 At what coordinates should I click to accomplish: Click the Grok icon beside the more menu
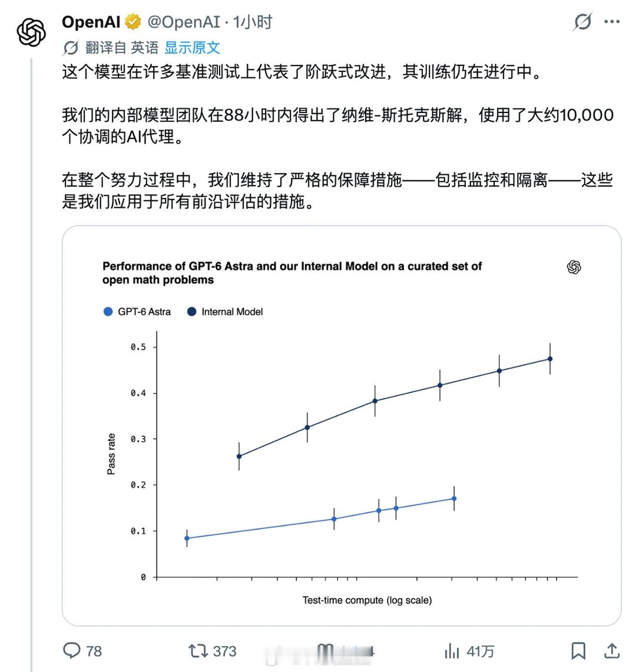point(582,22)
